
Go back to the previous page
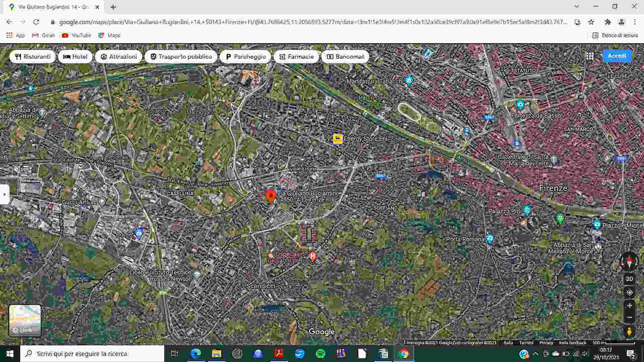[9, 22]
